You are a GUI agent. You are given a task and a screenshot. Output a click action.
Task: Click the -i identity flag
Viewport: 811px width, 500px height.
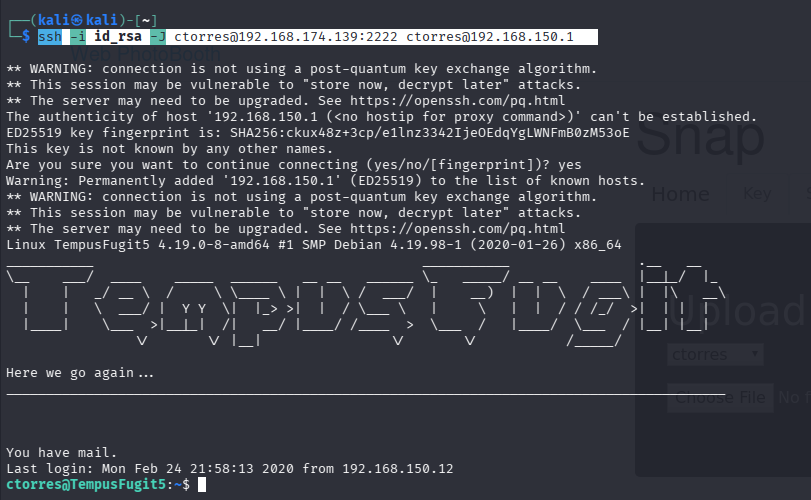[78, 37]
